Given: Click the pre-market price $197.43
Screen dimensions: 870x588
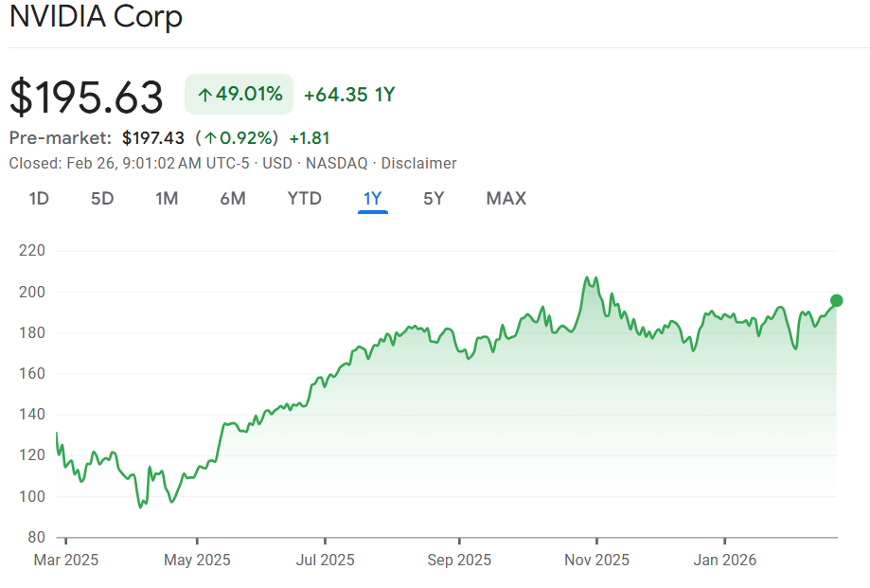Looking at the screenshot, I should pos(153,138).
